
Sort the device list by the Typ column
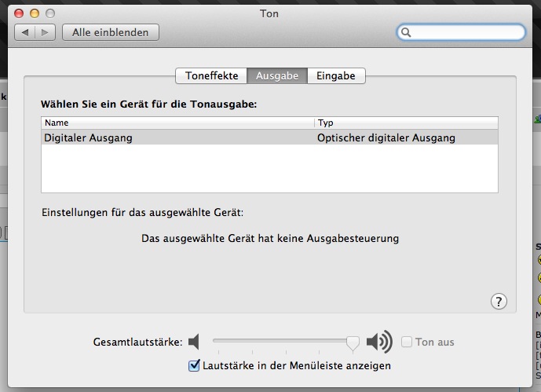tap(406, 123)
